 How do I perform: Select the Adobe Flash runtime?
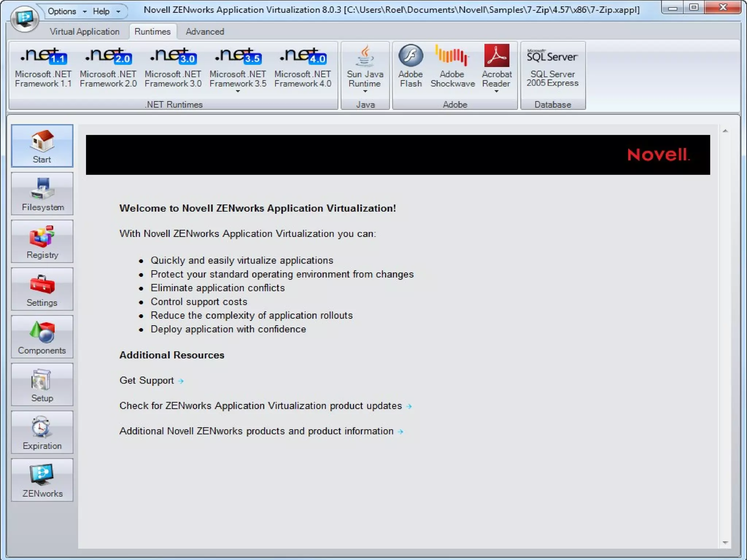click(410, 66)
